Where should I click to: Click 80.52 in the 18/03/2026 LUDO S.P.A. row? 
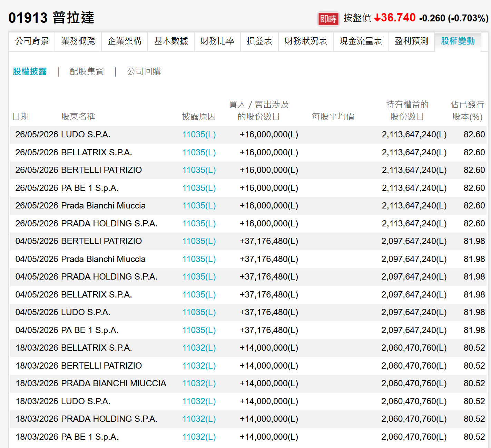pos(474,401)
